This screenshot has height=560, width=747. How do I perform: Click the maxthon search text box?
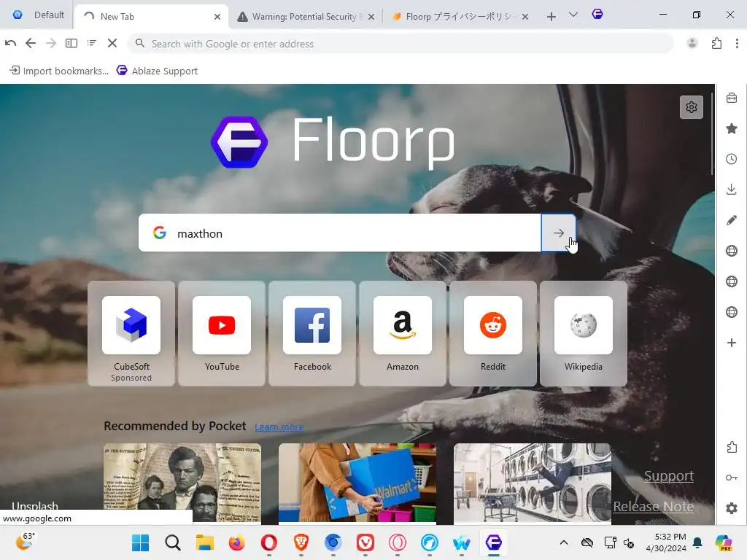click(x=339, y=233)
